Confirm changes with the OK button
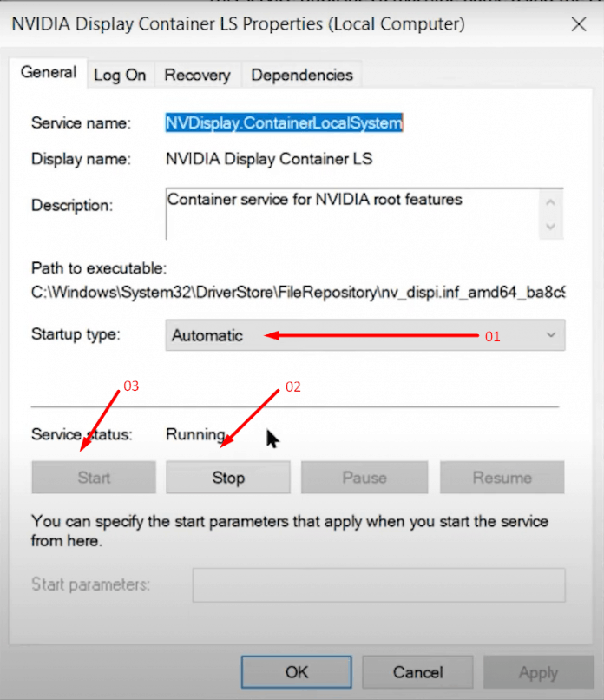The width and height of the screenshot is (604, 700). pyautogui.click(x=296, y=671)
